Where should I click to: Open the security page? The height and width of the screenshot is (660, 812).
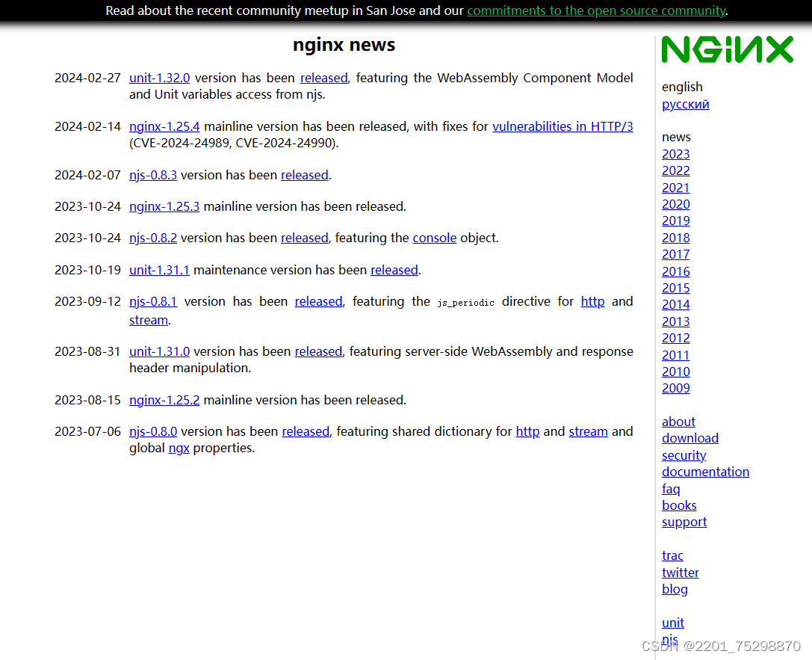[684, 455]
